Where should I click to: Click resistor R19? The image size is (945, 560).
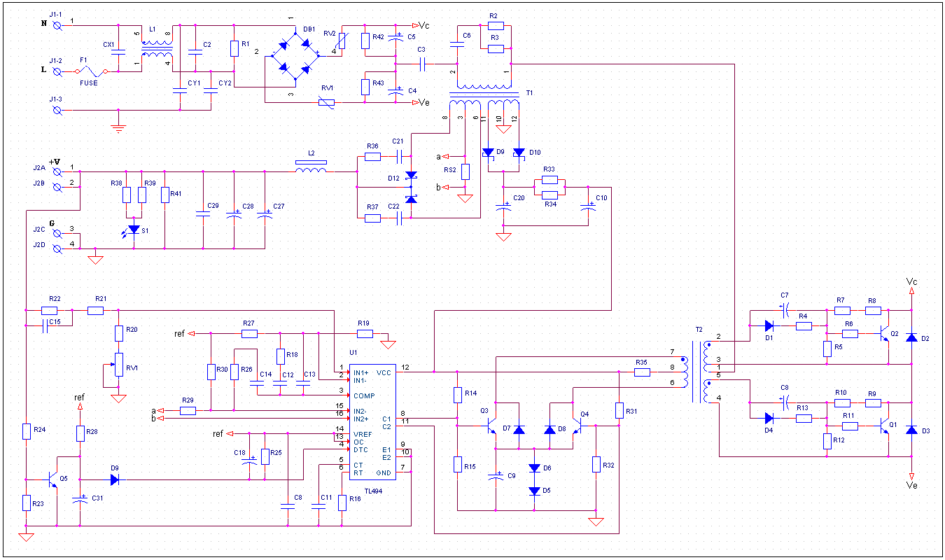(x=364, y=333)
